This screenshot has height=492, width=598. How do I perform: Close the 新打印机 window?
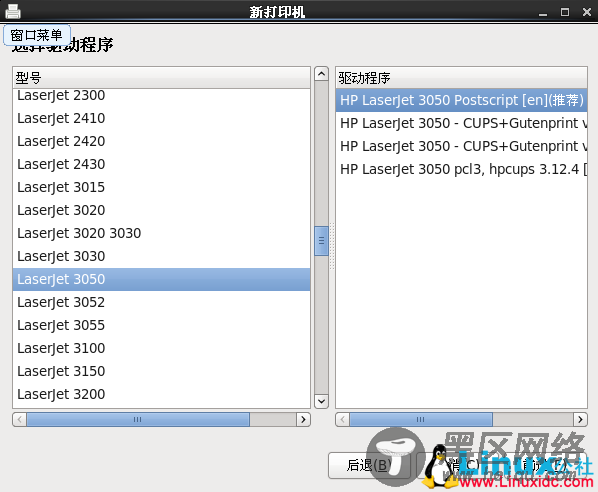[x=587, y=12]
